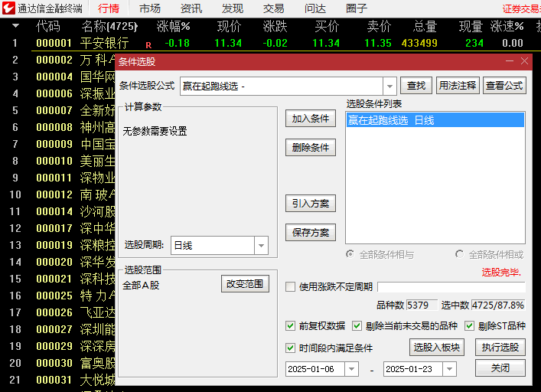Select 赢在起跑线选 日线 in condition list
The height and width of the screenshot is (392, 541).
coord(435,120)
